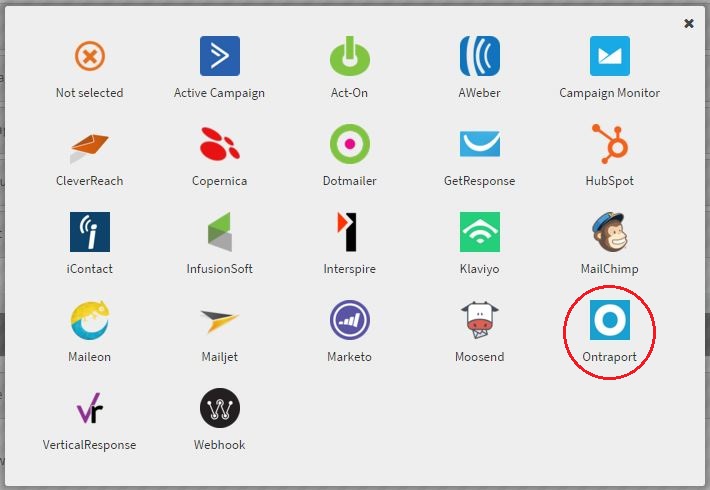
Task: Click the "Maileon" label text
Action: click(90, 357)
